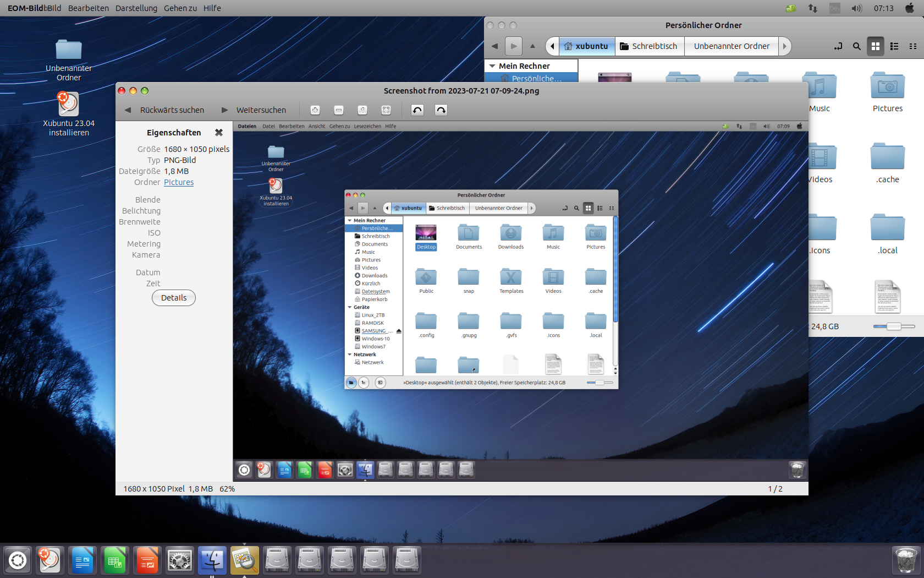Click the left chevron of the path bar
Screen dimensions: 924x578
click(x=552, y=46)
